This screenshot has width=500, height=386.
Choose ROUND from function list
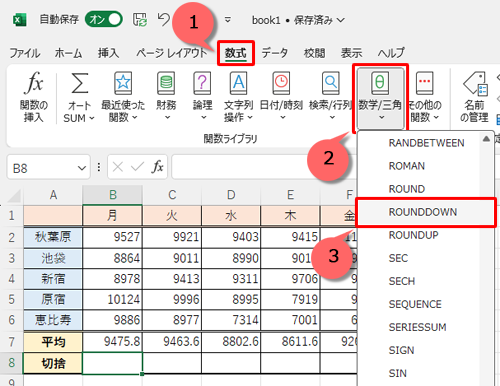tap(407, 189)
